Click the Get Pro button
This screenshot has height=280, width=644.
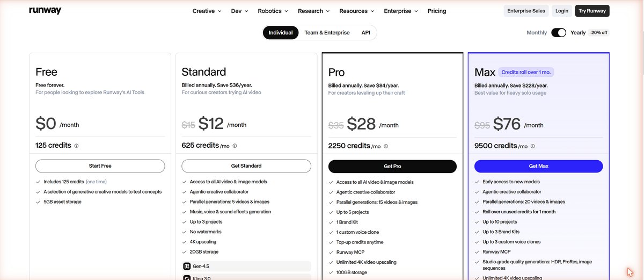(x=392, y=166)
